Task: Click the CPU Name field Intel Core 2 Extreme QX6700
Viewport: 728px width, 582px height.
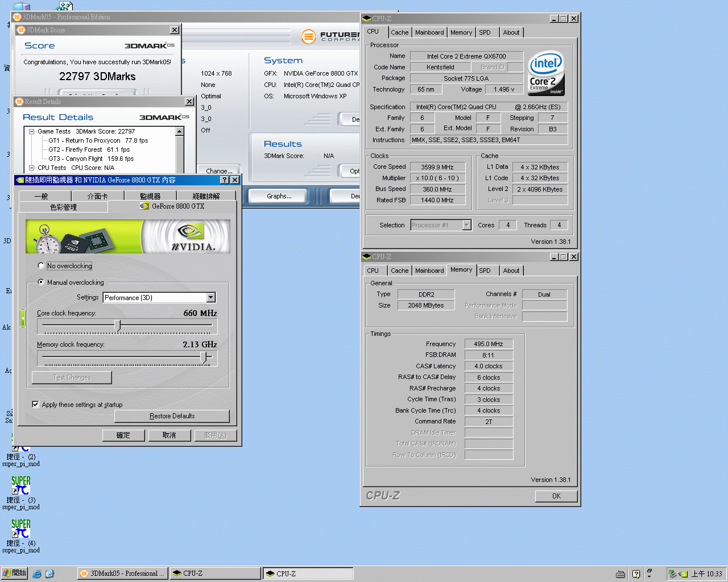Action: tap(466, 56)
